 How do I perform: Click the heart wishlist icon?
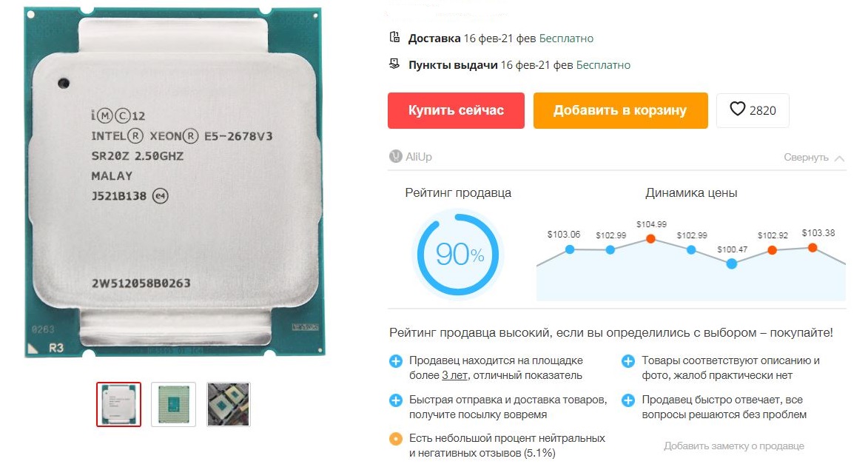coord(737,109)
